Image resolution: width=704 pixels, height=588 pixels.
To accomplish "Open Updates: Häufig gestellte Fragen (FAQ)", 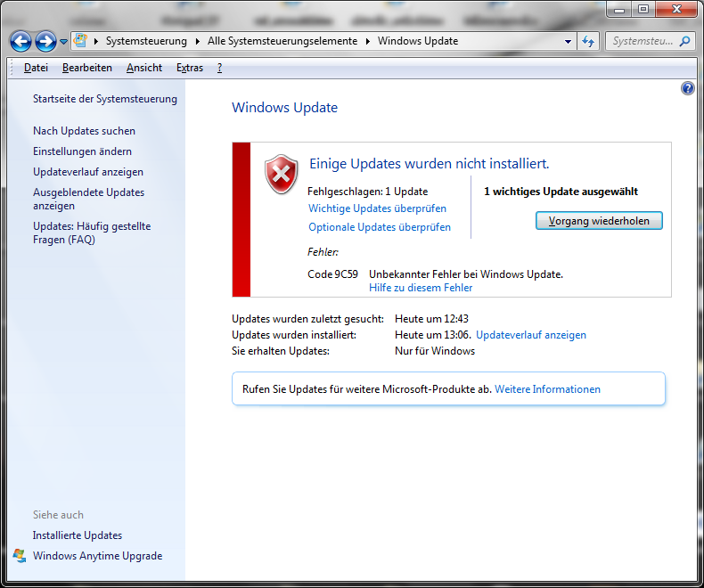I will pyautogui.click(x=92, y=233).
